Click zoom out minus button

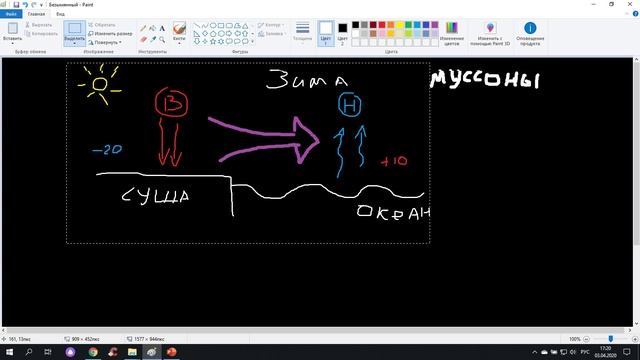(587, 339)
